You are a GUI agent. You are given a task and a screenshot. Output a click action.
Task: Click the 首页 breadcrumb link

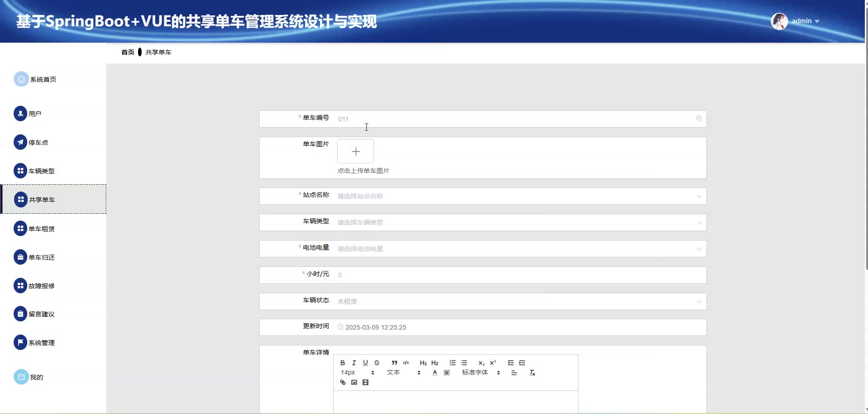[128, 52]
